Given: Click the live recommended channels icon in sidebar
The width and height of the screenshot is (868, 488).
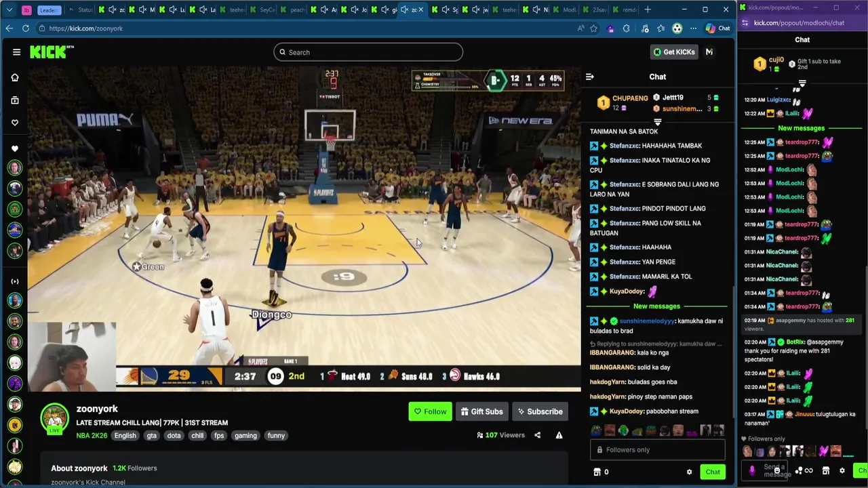Looking at the screenshot, I should tap(14, 281).
